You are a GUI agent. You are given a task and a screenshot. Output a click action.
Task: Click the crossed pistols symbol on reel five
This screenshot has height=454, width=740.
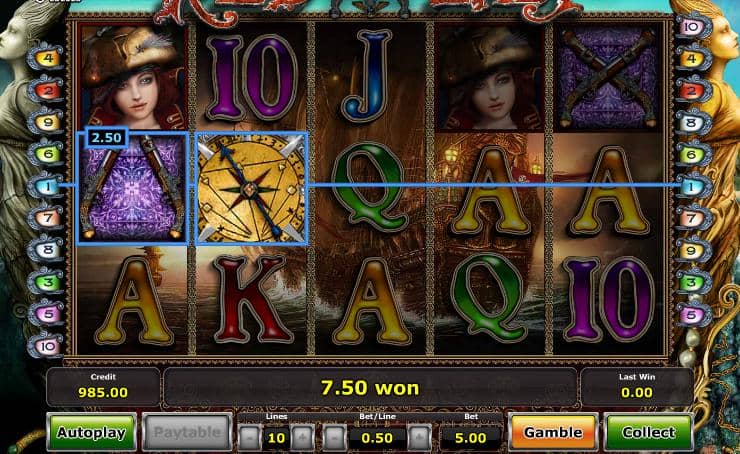(x=608, y=77)
